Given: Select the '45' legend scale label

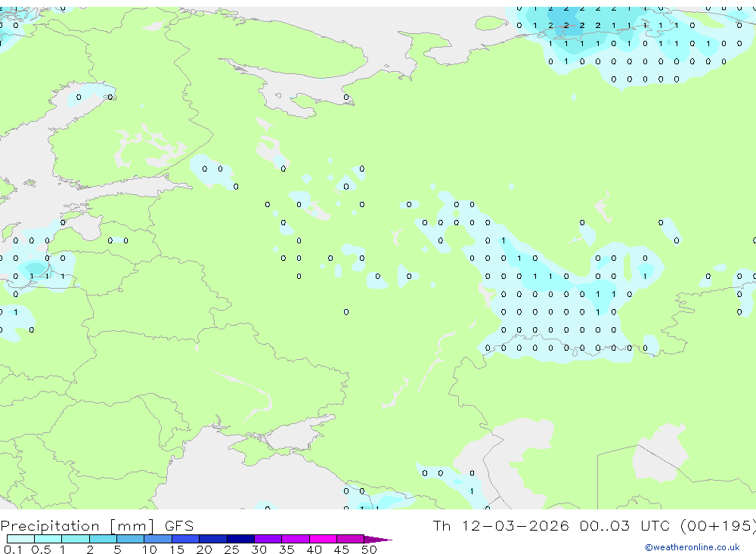Looking at the screenshot, I should [x=342, y=549].
